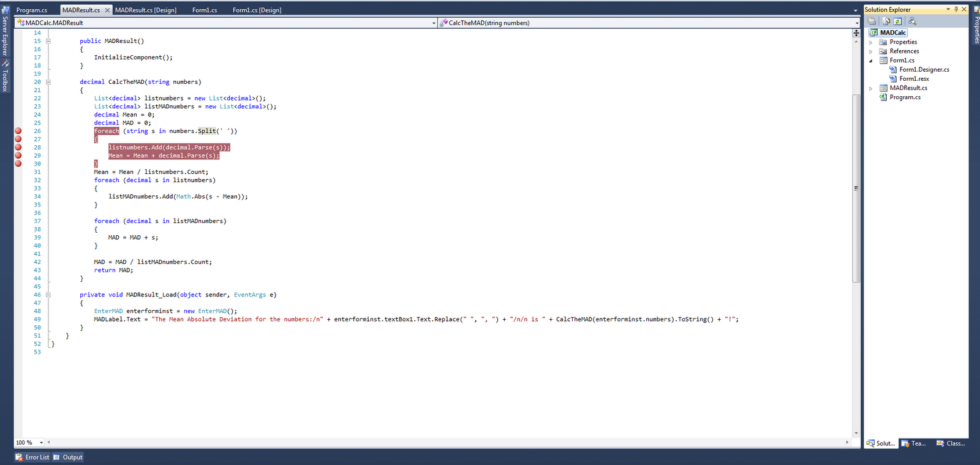This screenshot has height=465, width=980.
Task: Click the Properties icon in Solution Explorer toolbar
Action: [872, 21]
